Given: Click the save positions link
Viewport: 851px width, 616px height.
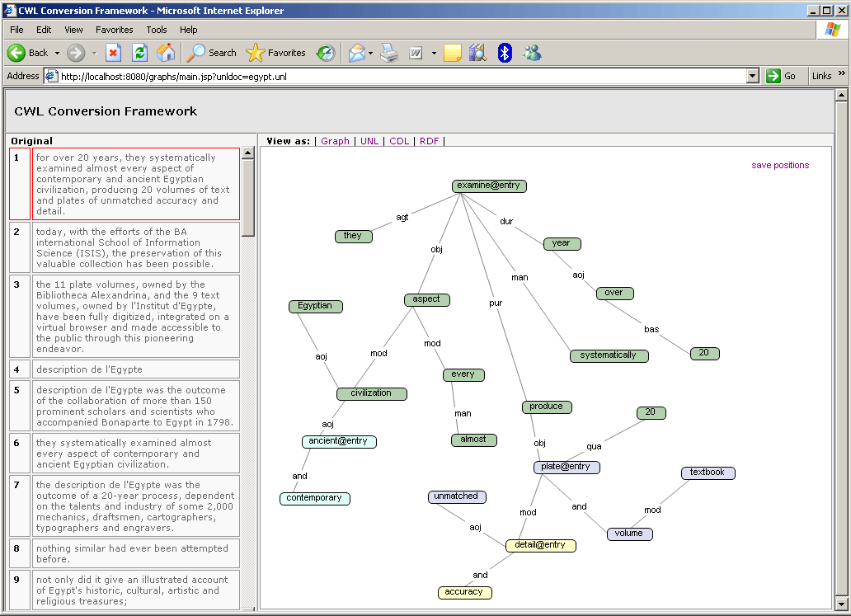Looking at the screenshot, I should pos(780,165).
